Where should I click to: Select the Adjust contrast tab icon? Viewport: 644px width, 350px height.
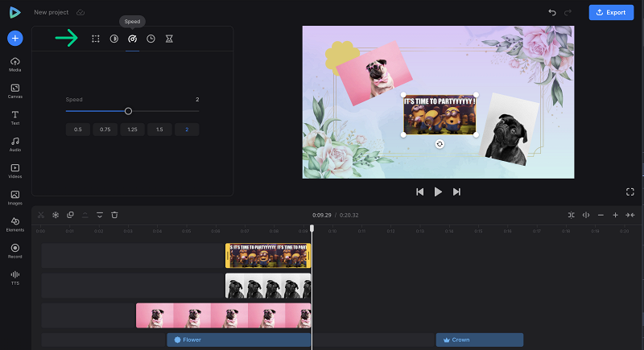coord(114,39)
